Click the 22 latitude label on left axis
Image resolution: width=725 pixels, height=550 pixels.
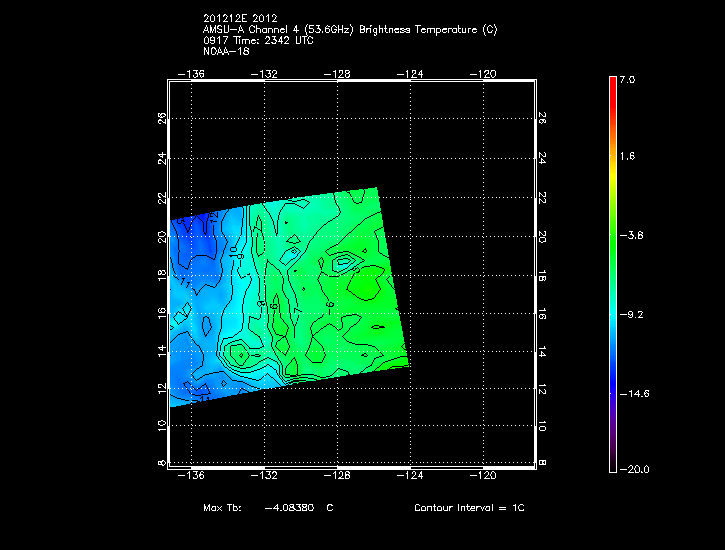coord(162,198)
